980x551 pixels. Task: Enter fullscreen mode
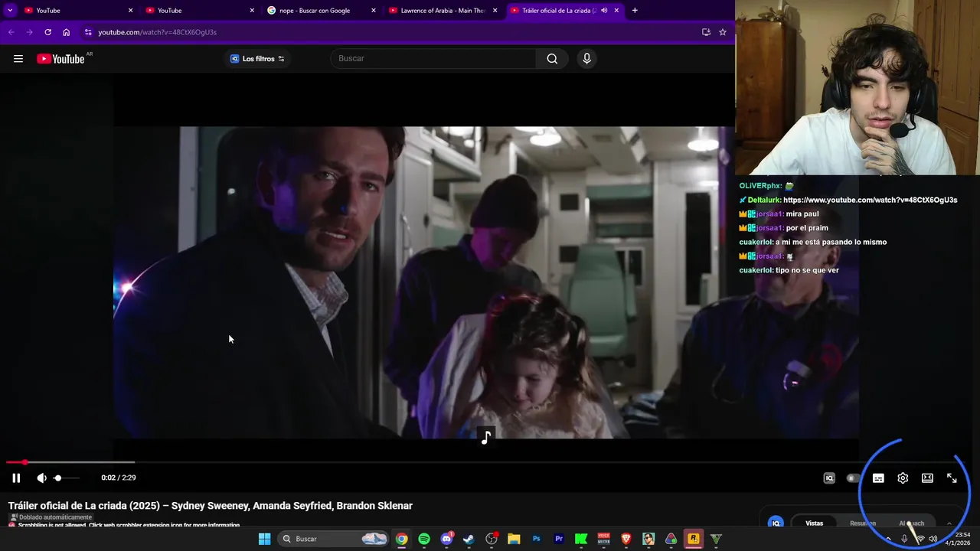952,478
